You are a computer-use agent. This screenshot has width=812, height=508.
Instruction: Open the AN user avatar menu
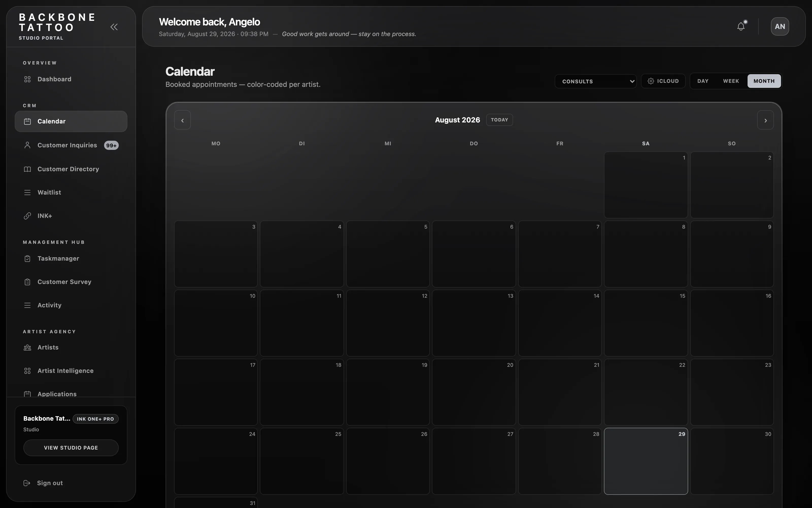pos(780,26)
